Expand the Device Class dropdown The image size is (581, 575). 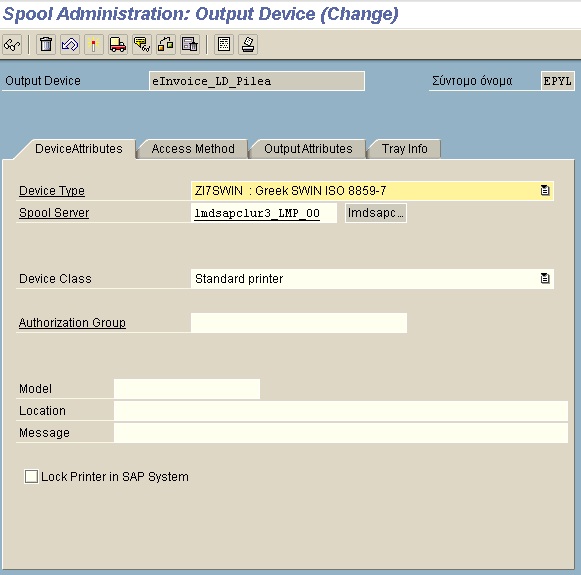545,278
